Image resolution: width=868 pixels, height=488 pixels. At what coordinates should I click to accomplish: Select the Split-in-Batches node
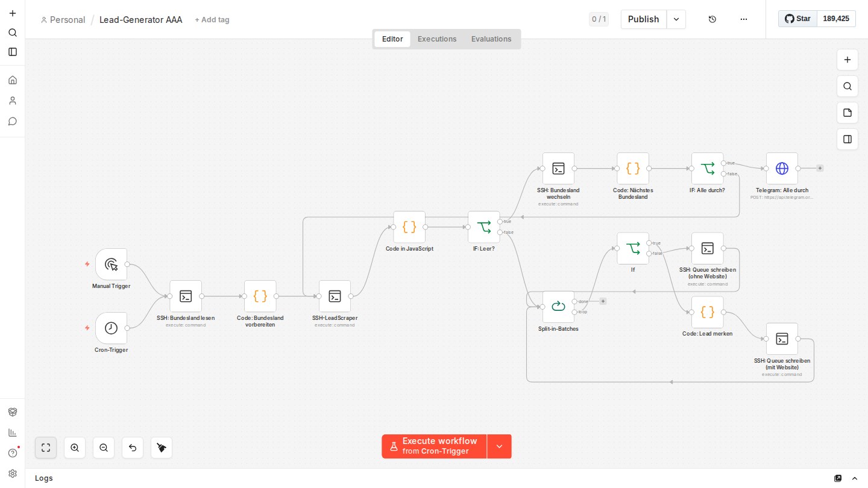coord(558,307)
